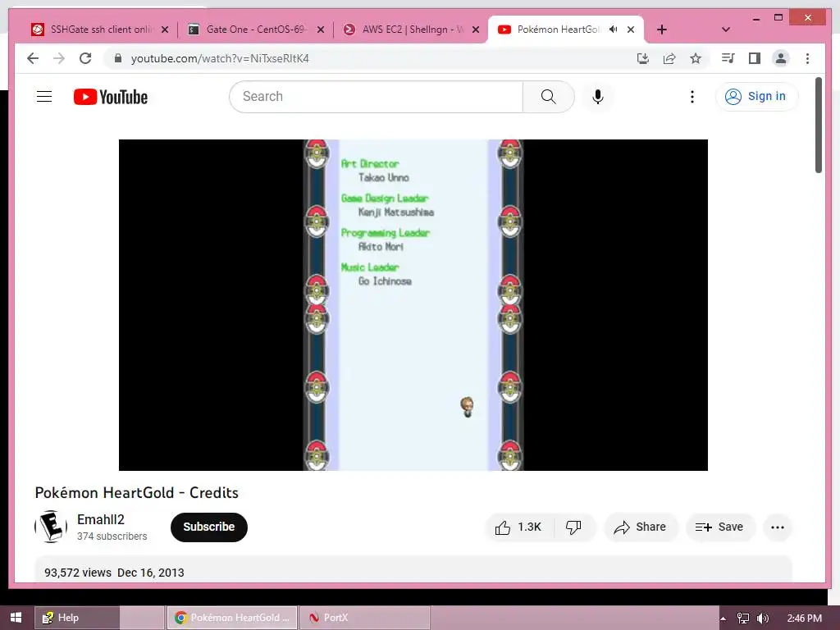This screenshot has height=630, width=840.
Task: View site information lock icon
Action: [118, 58]
